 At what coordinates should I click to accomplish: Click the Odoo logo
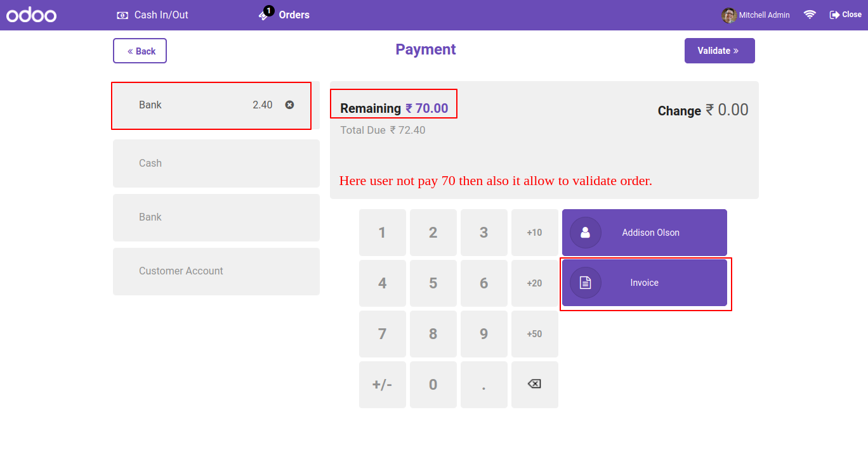click(x=32, y=15)
